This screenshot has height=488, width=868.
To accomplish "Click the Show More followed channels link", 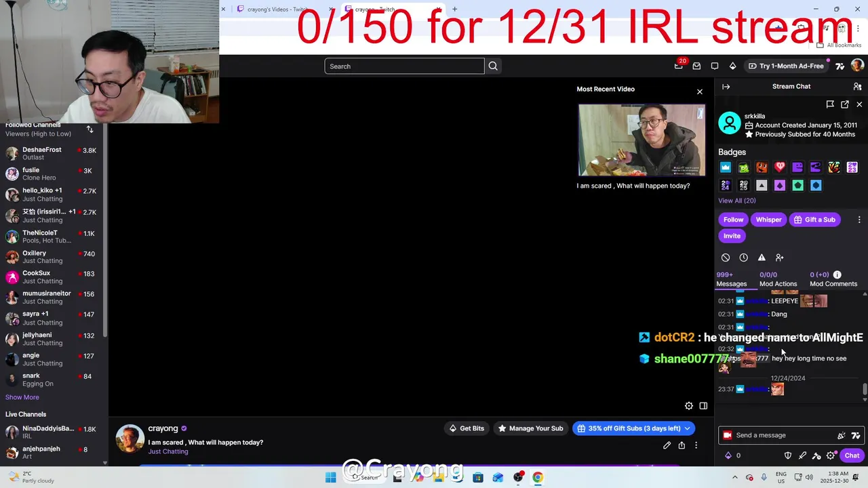I will click(22, 397).
